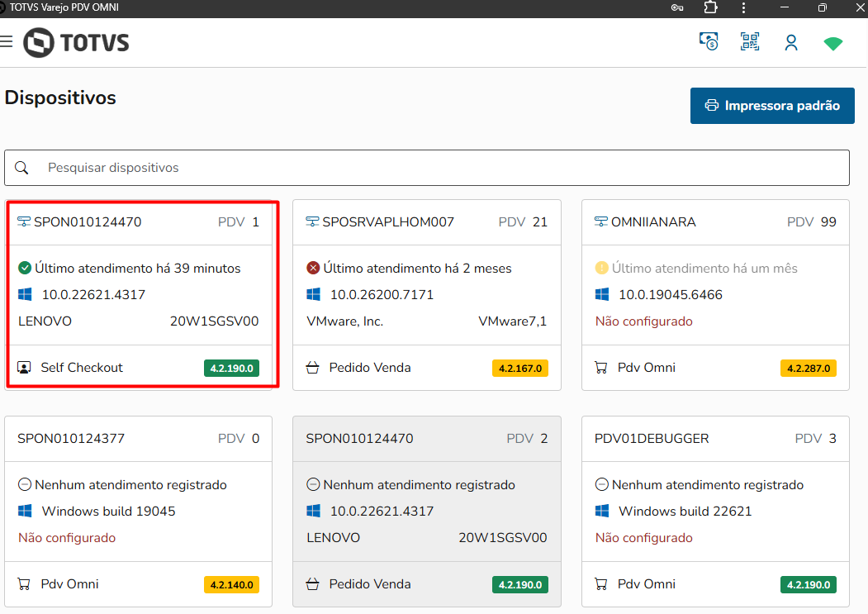Image resolution: width=868 pixels, height=614 pixels.
Task: Click the Pesquisar dispositivos search field
Action: tap(427, 168)
